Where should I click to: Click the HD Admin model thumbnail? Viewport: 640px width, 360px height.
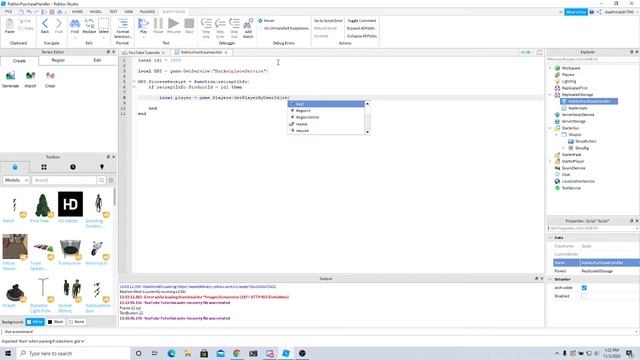coord(70,204)
